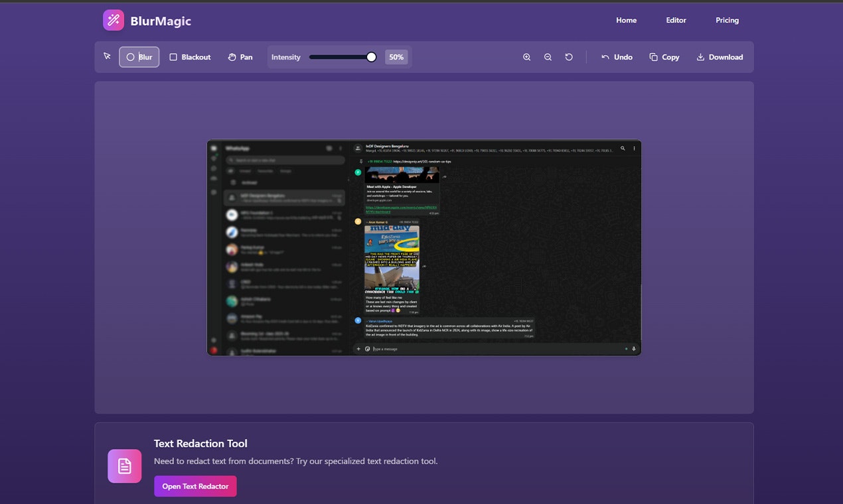The image size is (843, 504).
Task: Activate the Blur tool
Action: (x=139, y=57)
